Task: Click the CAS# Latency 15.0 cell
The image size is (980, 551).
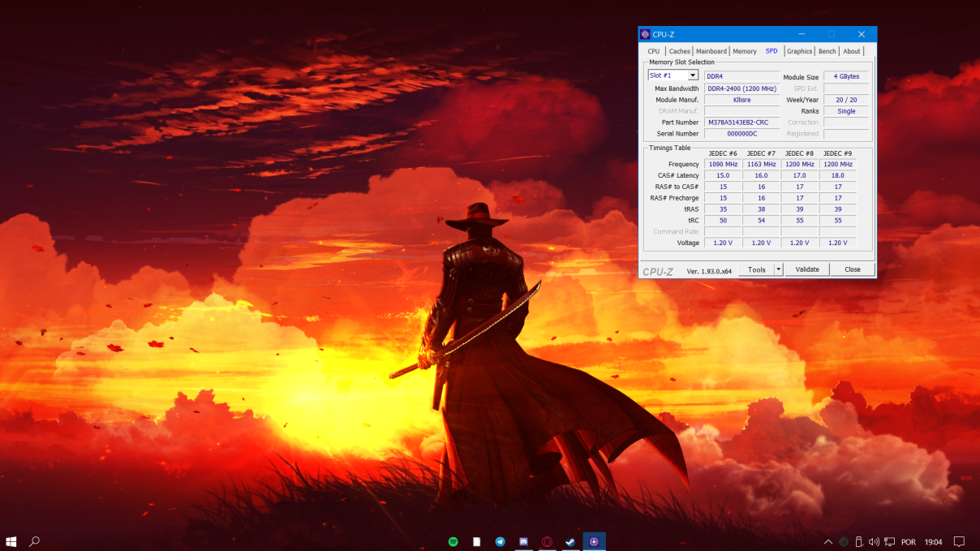Action: click(723, 175)
